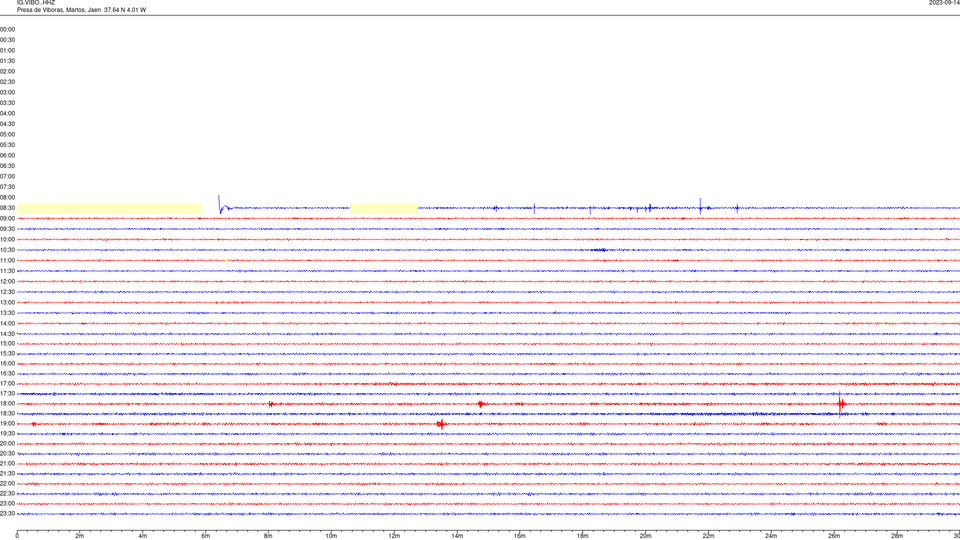This screenshot has width=960, height=540.
Task: Select the 16:00 row label
Action: [x=7, y=364]
